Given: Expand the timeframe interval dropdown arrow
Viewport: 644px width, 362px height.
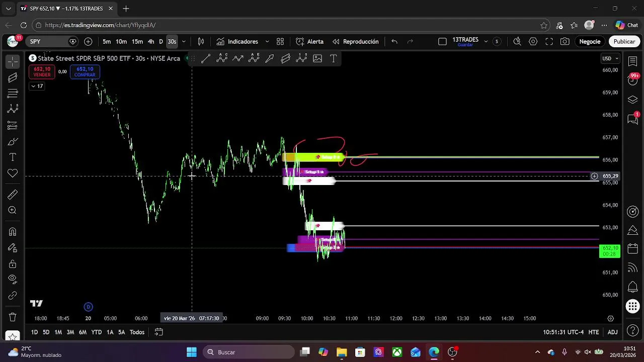Looking at the screenshot, I should pyautogui.click(x=184, y=42).
